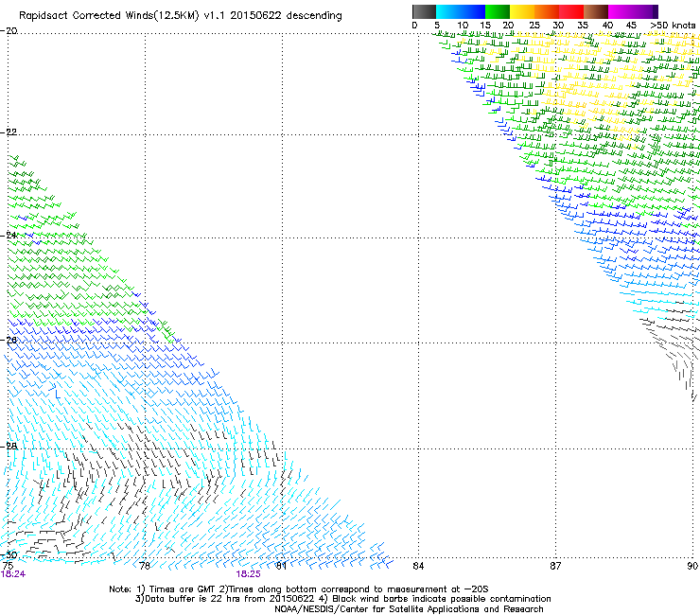The width and height of the screenshot is (700, 615).
Task: Click the latitude label -24
Action: (9, 236)
